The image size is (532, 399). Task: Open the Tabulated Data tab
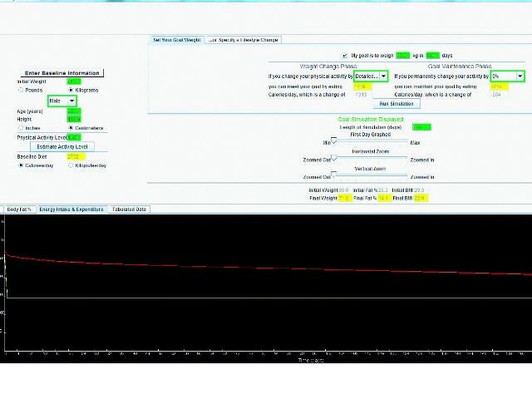(129, 209)
